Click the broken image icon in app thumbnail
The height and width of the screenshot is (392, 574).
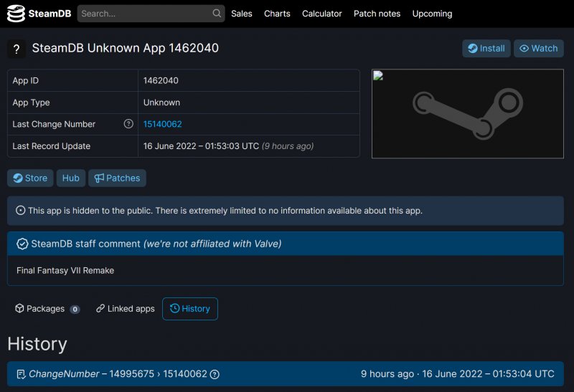378,76
